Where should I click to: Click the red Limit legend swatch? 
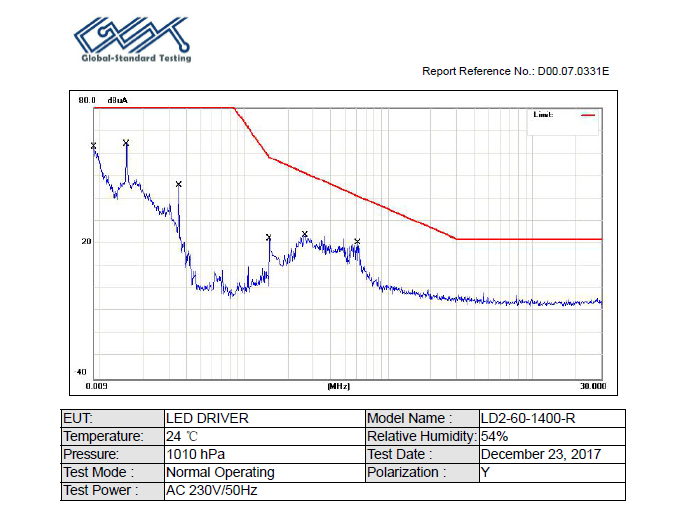coord(588,115)
